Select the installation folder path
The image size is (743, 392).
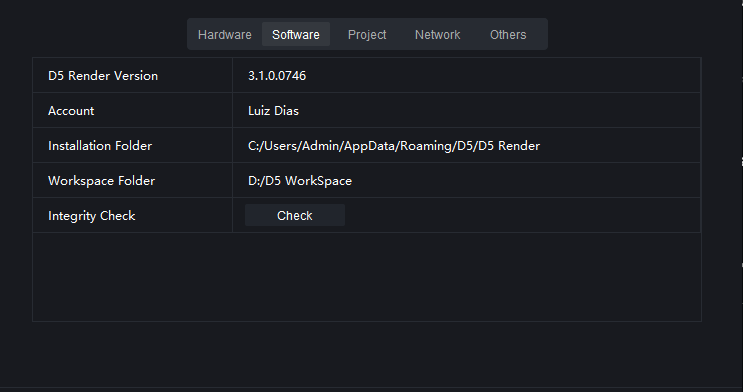(394, 146)
